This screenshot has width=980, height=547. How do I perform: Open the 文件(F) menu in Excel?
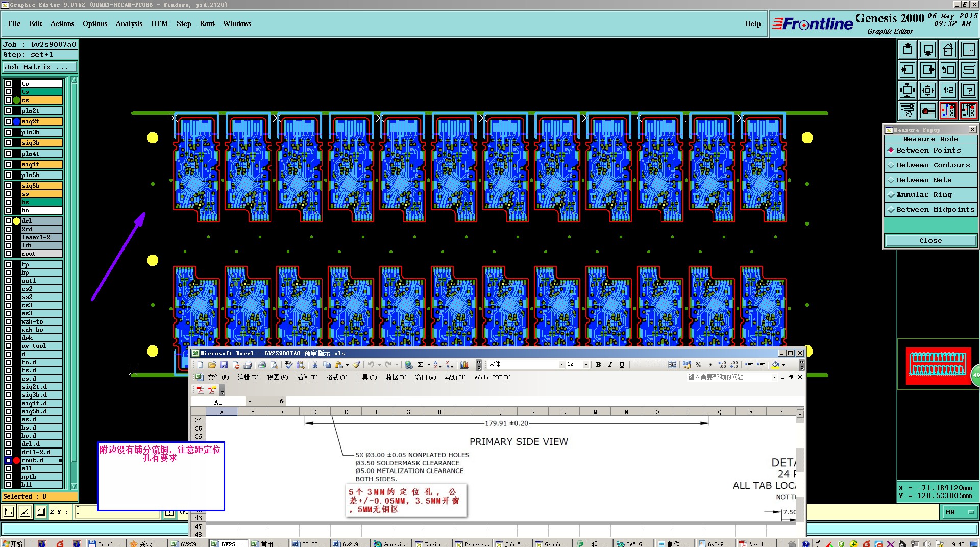point(218,377)
